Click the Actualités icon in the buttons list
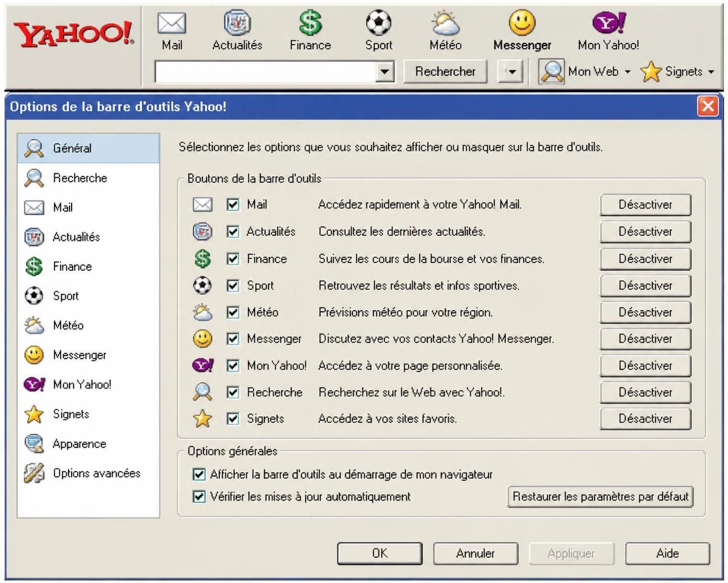This screenshot has width=728, height=583. pyautogui.click(x=203, y=231)
